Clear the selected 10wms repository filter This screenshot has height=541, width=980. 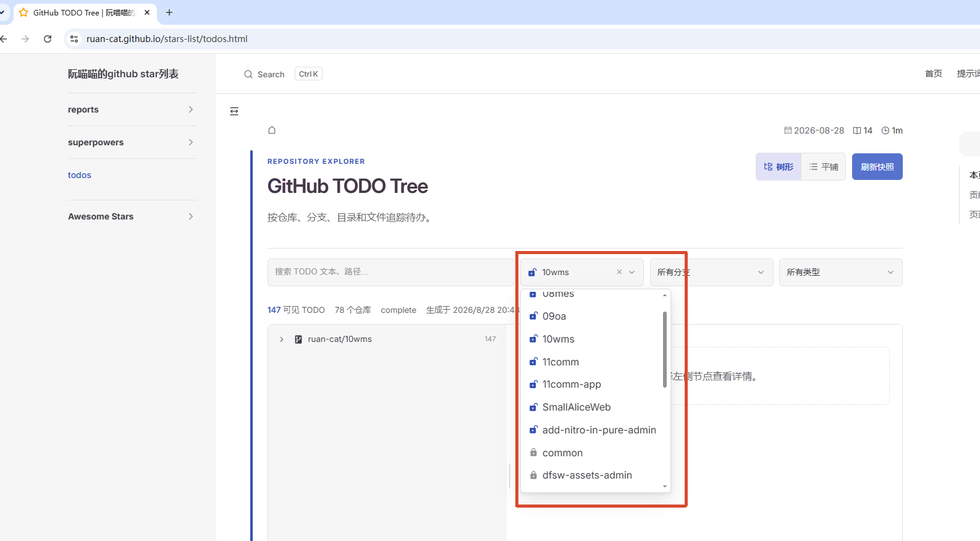619,272
